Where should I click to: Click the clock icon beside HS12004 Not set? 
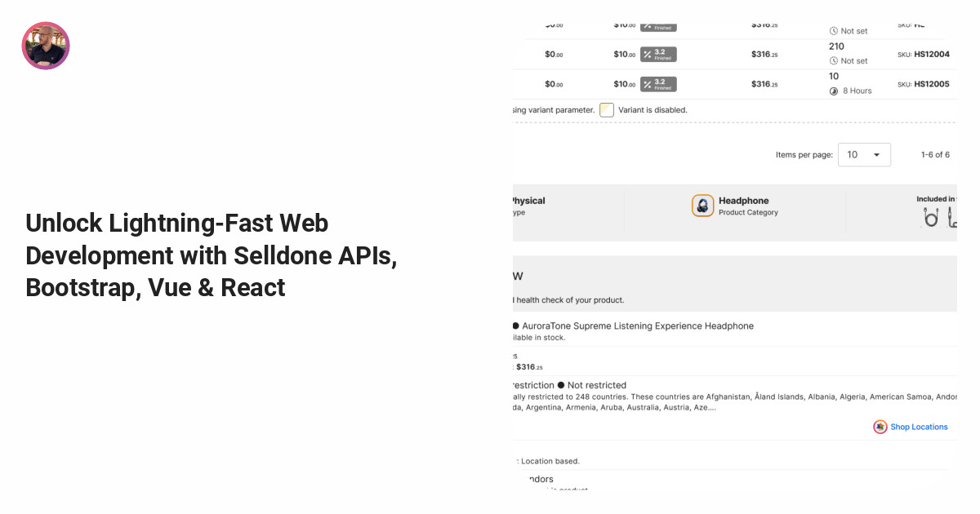834,61
